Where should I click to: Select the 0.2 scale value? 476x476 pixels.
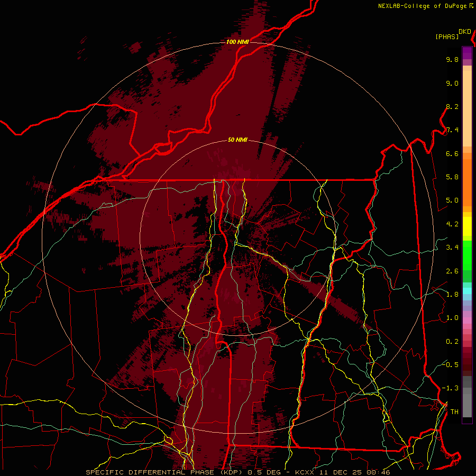[452, 341]
